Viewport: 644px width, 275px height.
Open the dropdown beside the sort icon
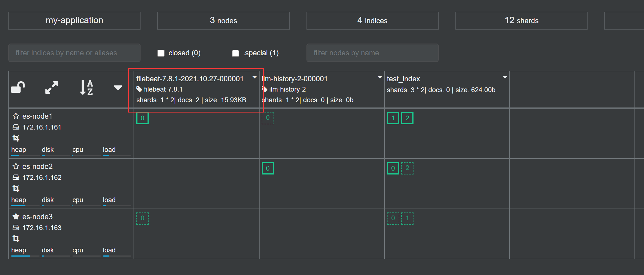118,88
